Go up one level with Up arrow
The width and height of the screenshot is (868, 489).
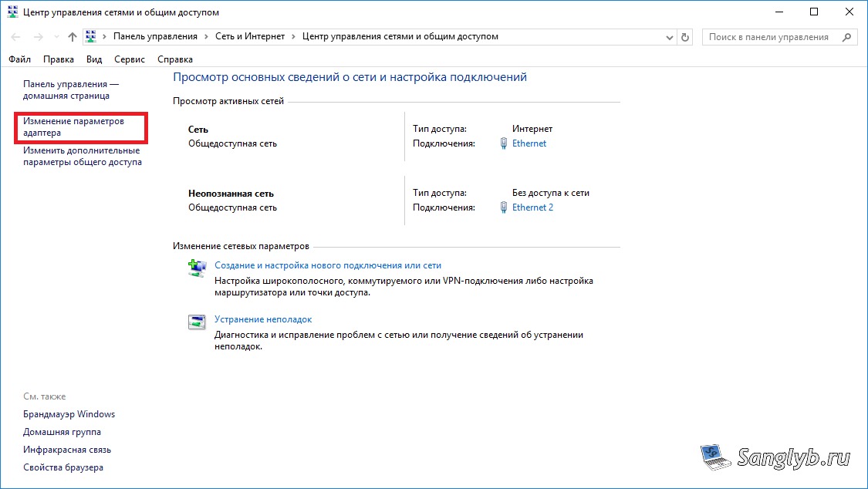(x=73, y=37)
